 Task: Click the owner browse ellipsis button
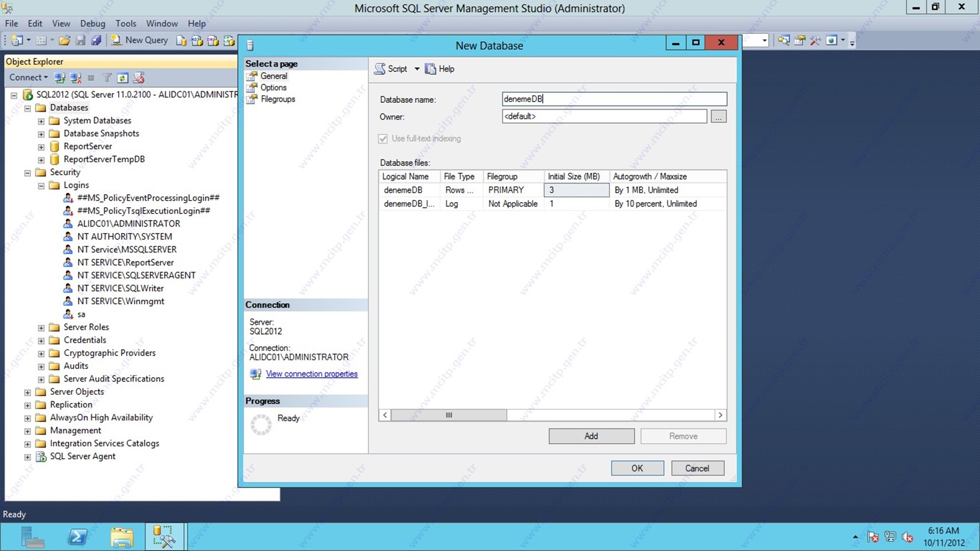(x=718, y=117)
